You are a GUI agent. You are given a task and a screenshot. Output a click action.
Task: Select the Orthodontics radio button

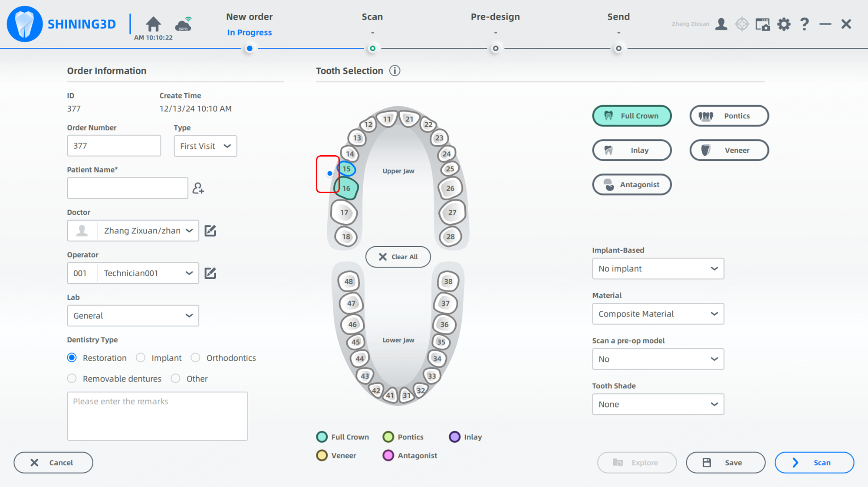point(196,358)
